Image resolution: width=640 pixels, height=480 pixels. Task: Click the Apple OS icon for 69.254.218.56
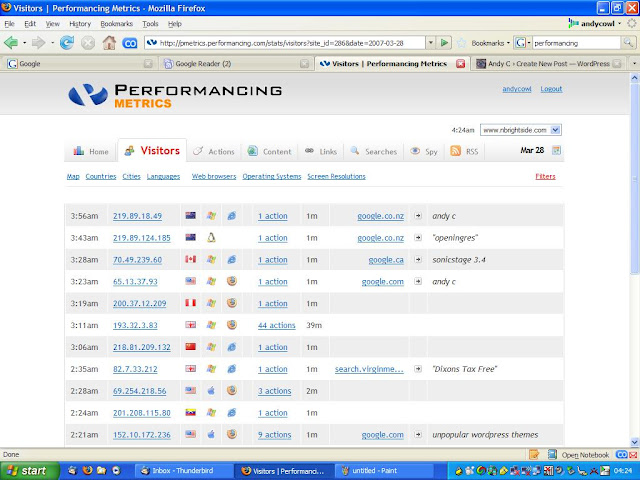point(211,391)
